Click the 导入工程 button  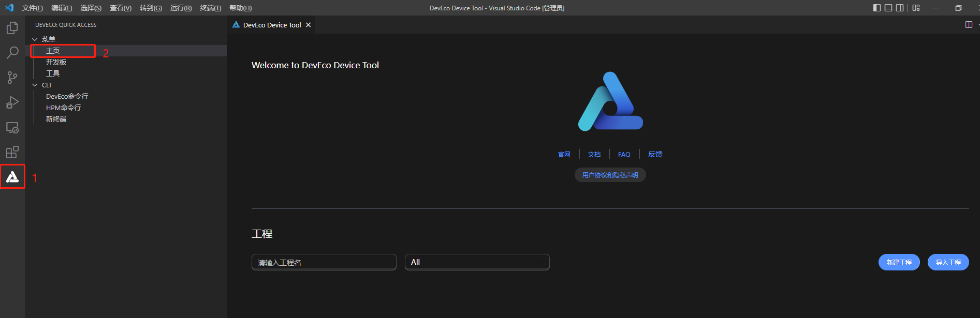948,262
